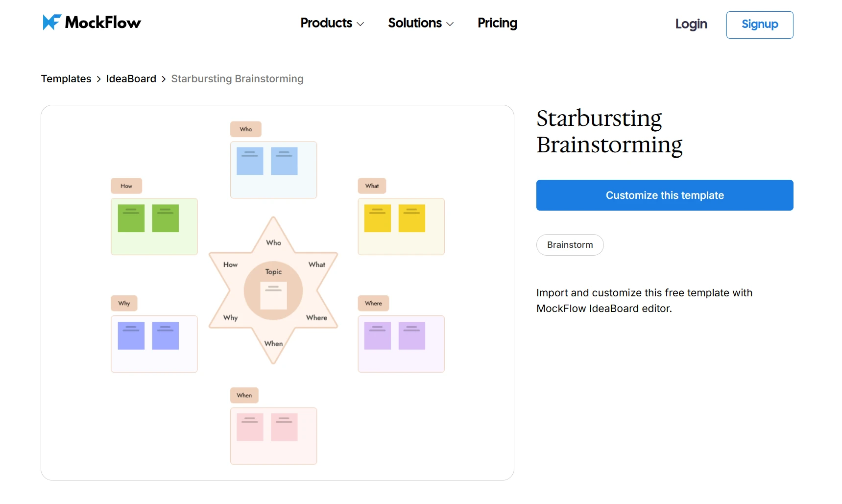Viewport: 842px width, 504px height.
Task: Click Customize this template
Action: (x=664, y=195)
